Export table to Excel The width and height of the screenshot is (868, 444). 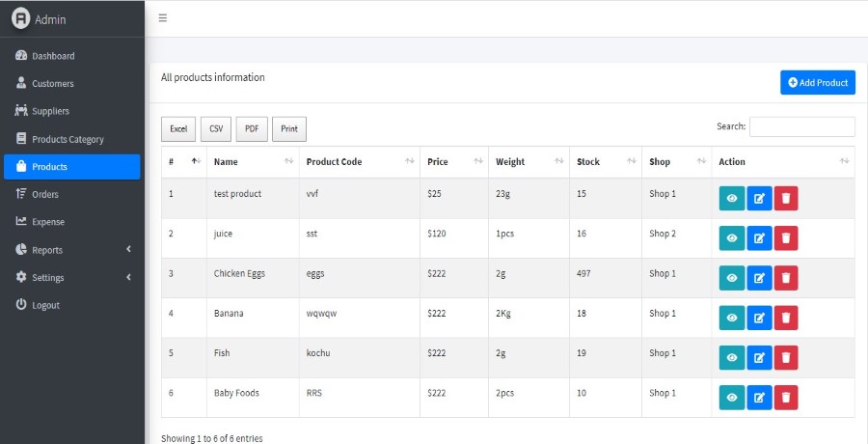[178, 129]
